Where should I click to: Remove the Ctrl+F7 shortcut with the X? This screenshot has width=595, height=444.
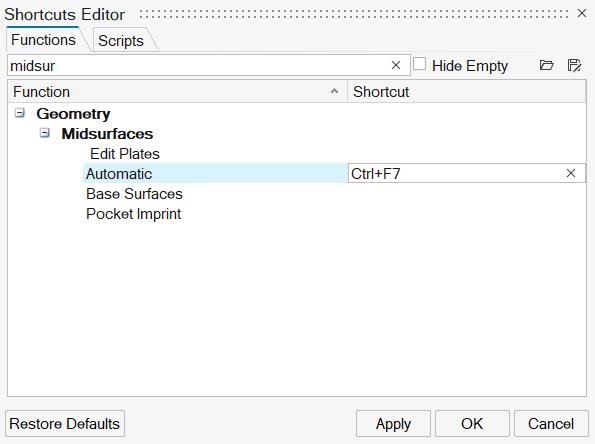click(571, 173)
